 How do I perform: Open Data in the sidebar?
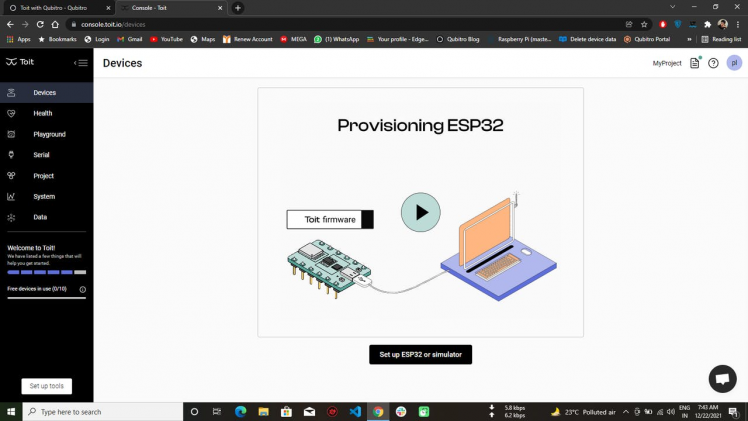[46, 217]
